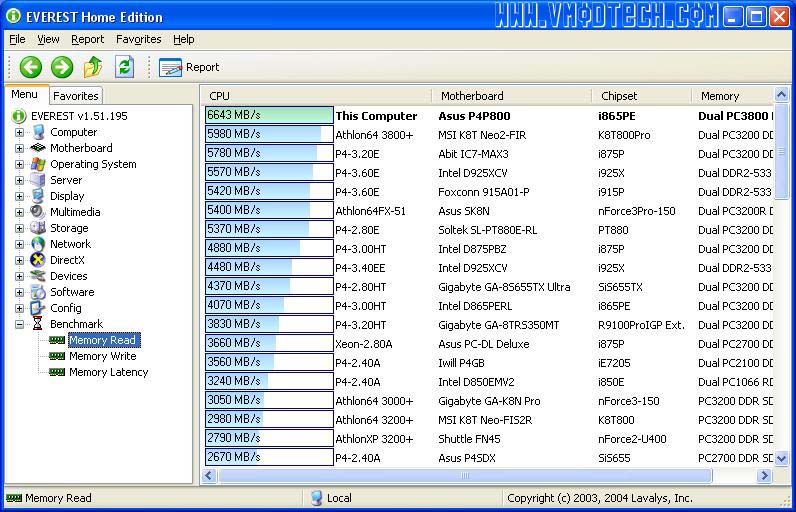Select Memory Read benchmark item
The width and height of the screenshot is (796, 512).
click(x=103, y=340)
